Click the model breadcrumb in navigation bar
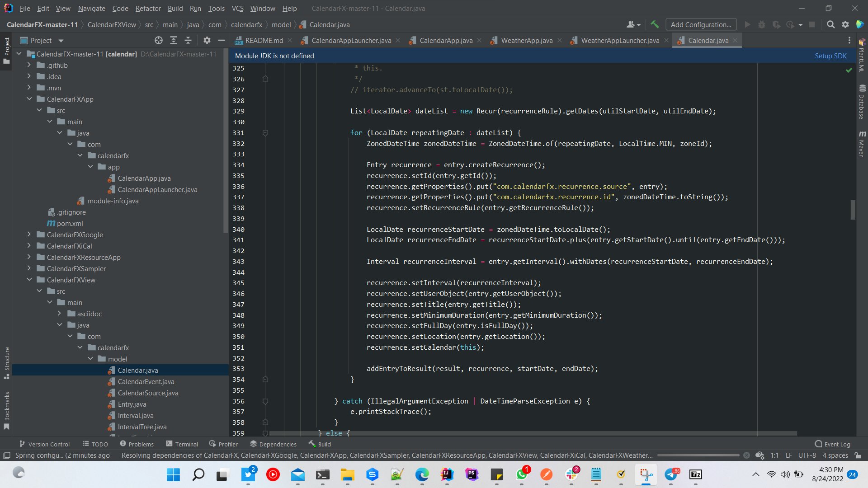Viewport: 868px width, 488px height. coord(281,24)
